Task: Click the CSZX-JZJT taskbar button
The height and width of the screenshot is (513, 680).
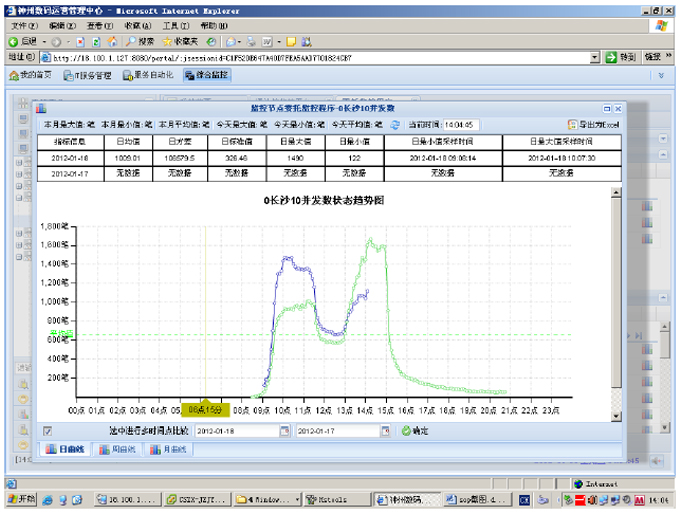Action: [197, 500]
